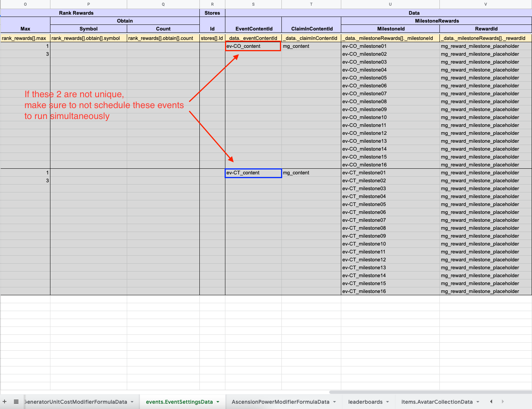Click the ev-CT_milestone07 cell
Screen dimensions: 532x409
[x=390, y=220]
